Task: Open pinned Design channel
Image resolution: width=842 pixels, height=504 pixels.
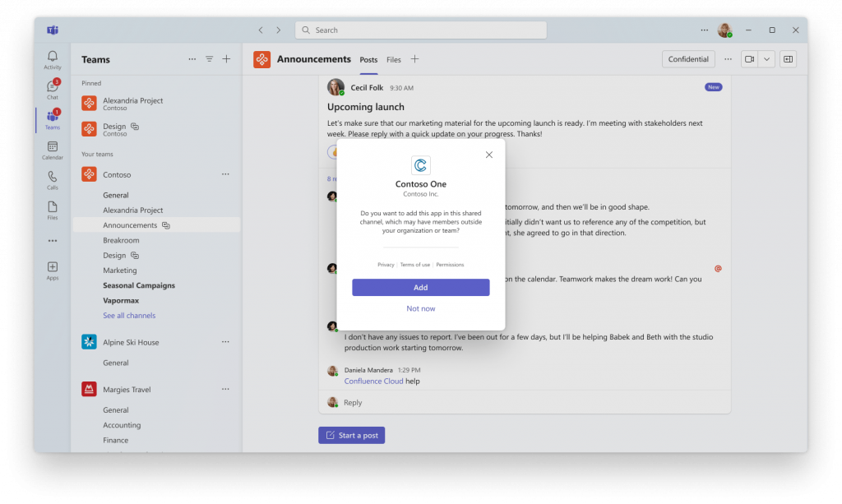Action: pos(155,129)
